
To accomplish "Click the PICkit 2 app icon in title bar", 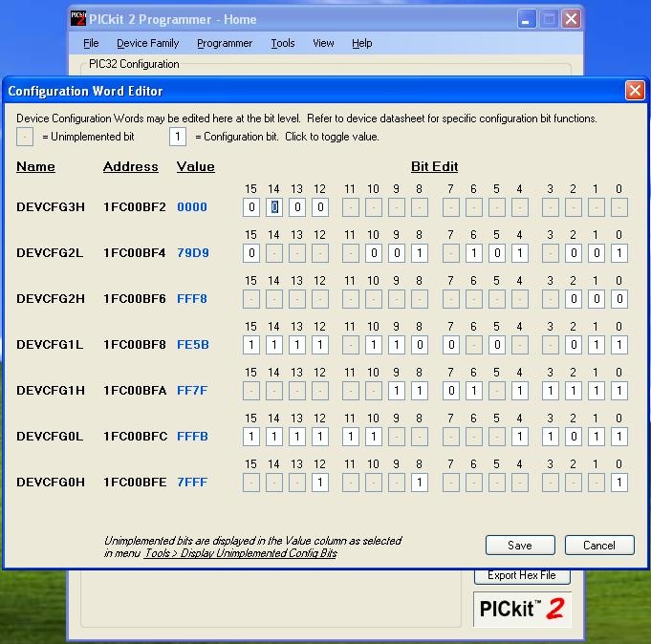I will point(78,19).
